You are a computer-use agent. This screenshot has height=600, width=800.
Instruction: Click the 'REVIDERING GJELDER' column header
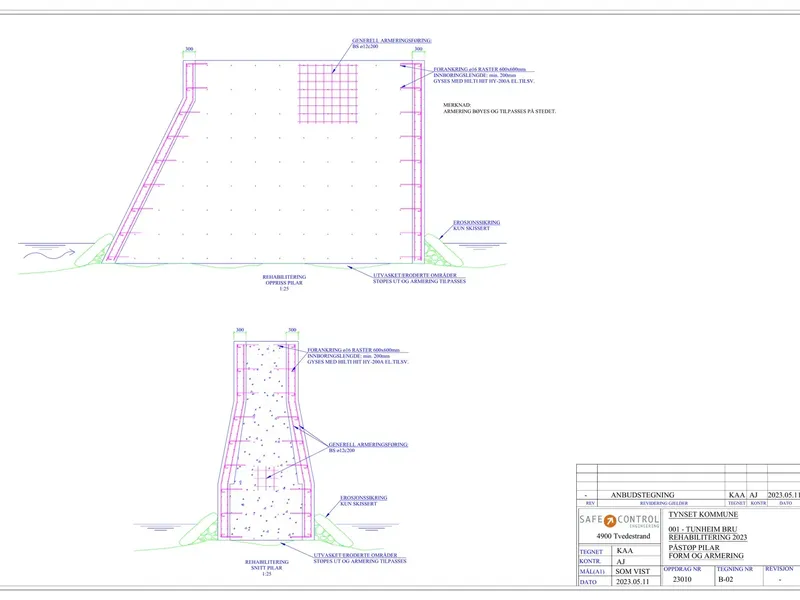click(x=664, y=503)
